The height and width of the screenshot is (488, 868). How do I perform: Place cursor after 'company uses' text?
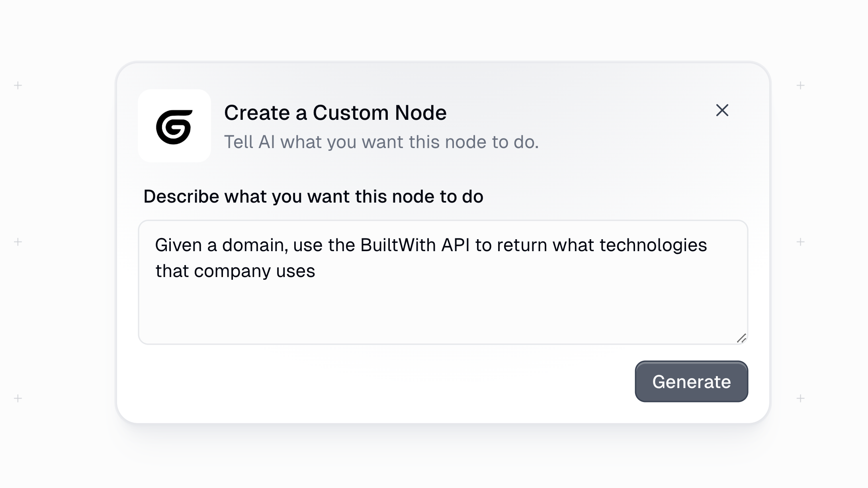coord(316,271)
